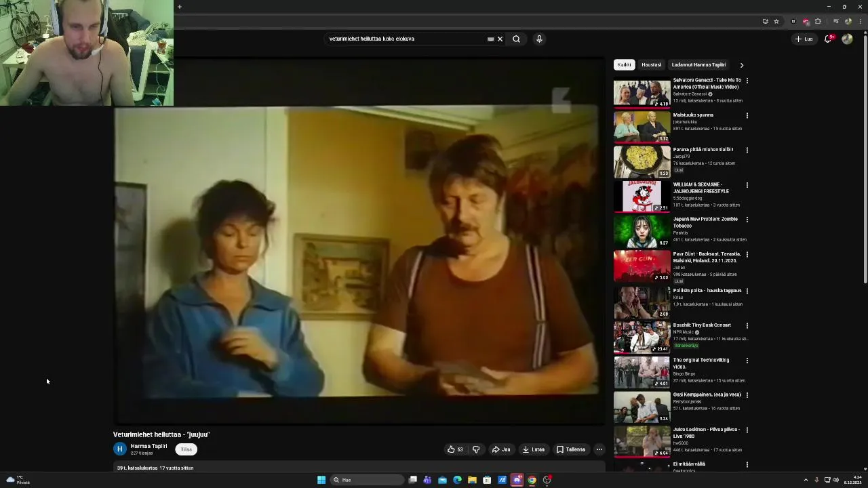
Task: Start voice search with the microphone icon
Action: (539, 39)
